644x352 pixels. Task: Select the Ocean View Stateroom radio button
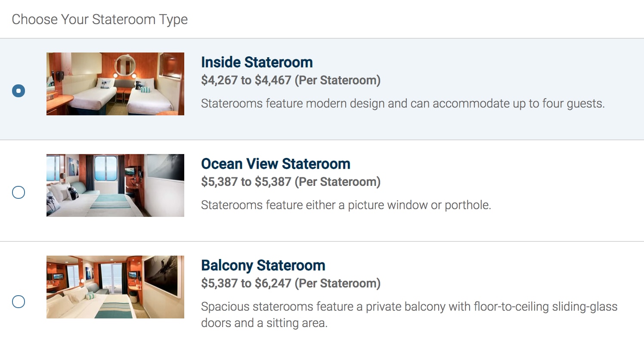click(19, 192)
